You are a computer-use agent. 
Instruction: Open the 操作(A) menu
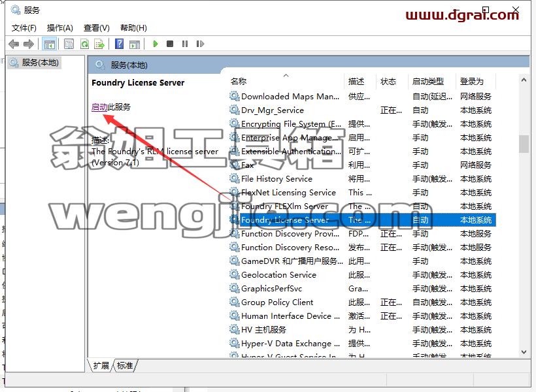(60, 27)
